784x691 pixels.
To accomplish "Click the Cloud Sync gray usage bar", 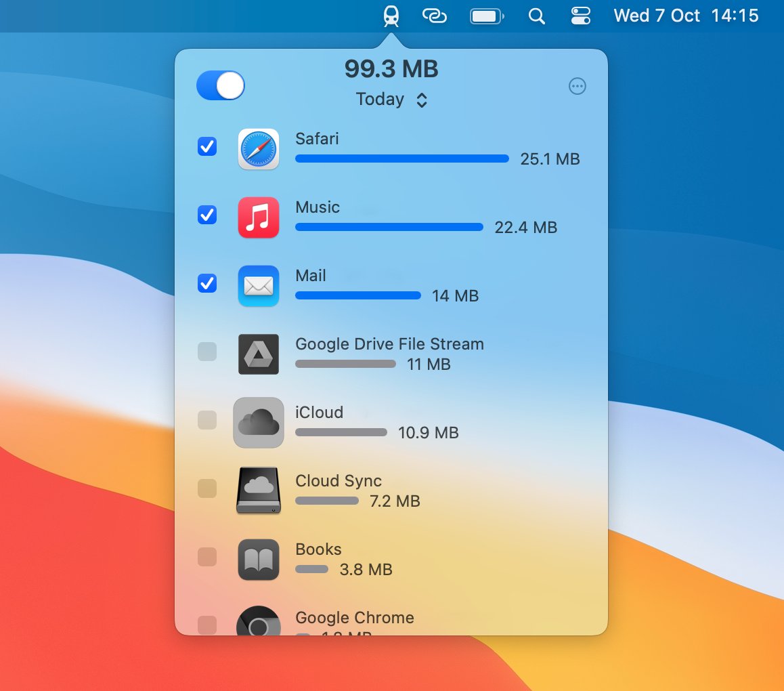I will (x=327, y=501).
